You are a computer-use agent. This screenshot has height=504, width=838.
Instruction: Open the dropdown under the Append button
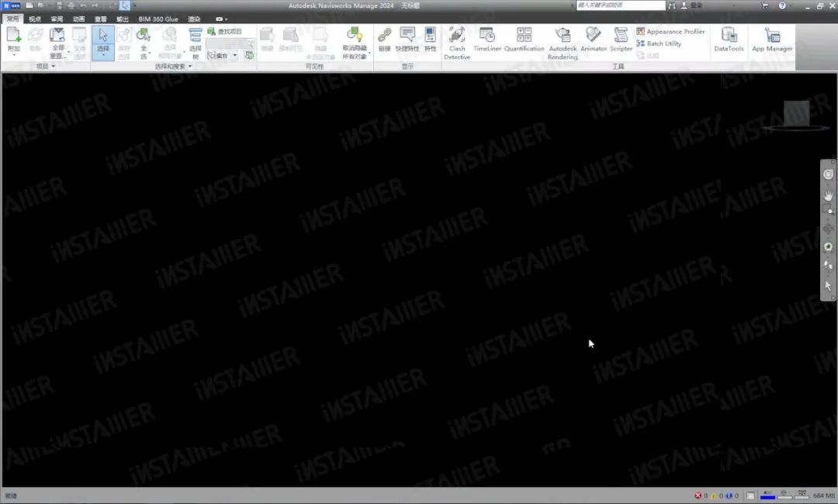click(x=13, y=55)
